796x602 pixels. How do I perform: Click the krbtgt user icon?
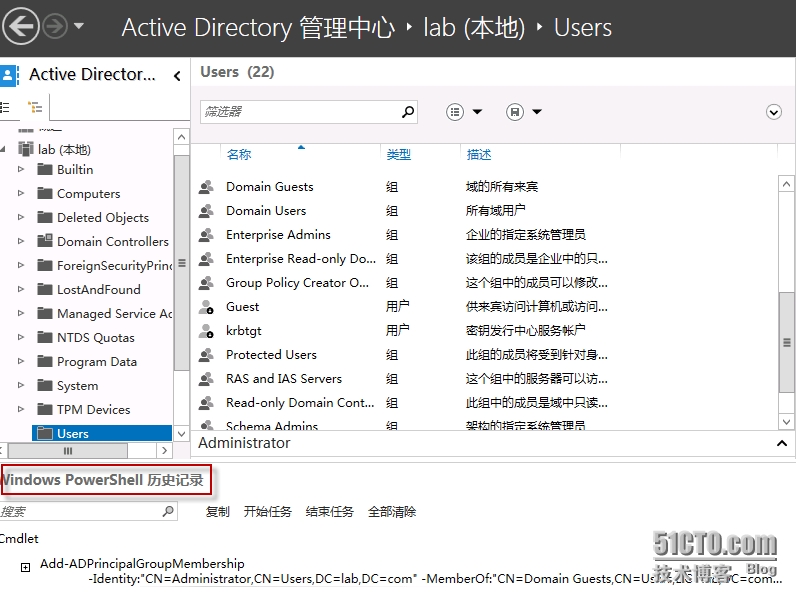(x=206, y=330)
